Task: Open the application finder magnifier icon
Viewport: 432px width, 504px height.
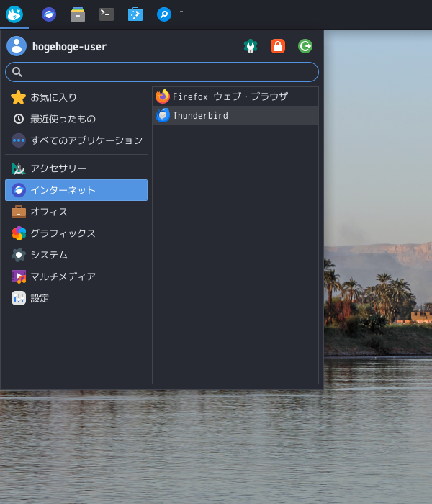Action: 164,14
